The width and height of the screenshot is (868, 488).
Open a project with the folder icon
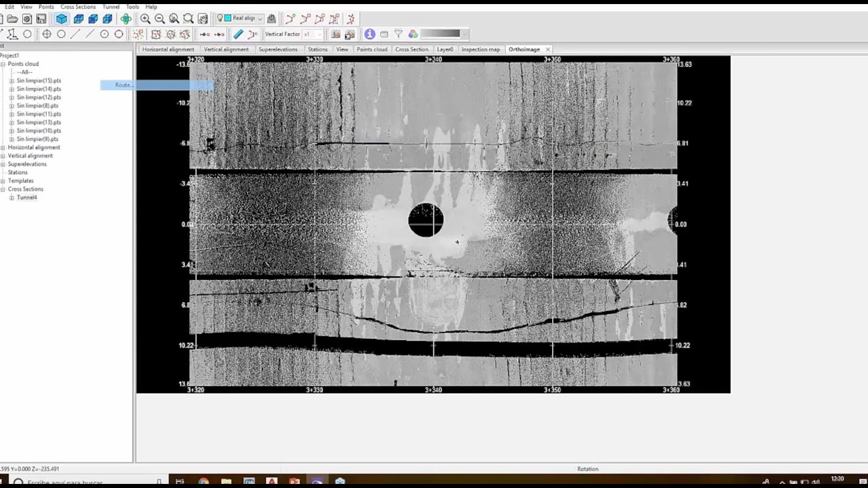coord(12,19)
